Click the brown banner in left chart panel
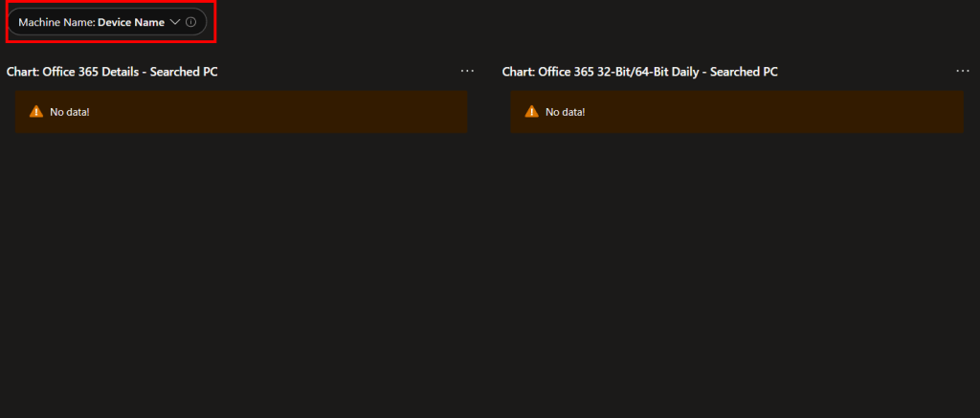Image resolution: width=980 pixels, height=418 pixels. pyautogui.click(x=287, y=112)
